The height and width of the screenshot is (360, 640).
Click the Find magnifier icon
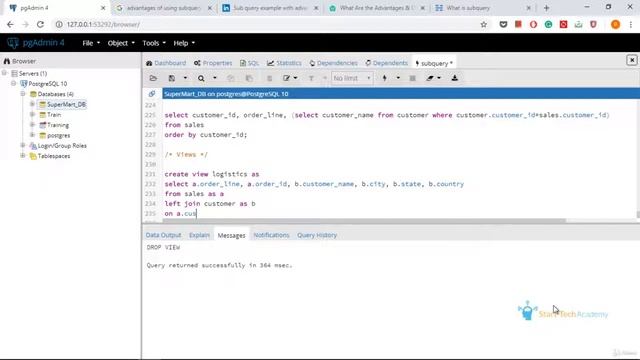pyautogui.click(x=201, y=78)
